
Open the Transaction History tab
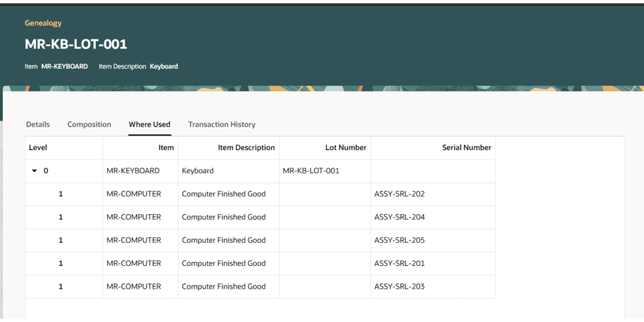click(222, 125)
